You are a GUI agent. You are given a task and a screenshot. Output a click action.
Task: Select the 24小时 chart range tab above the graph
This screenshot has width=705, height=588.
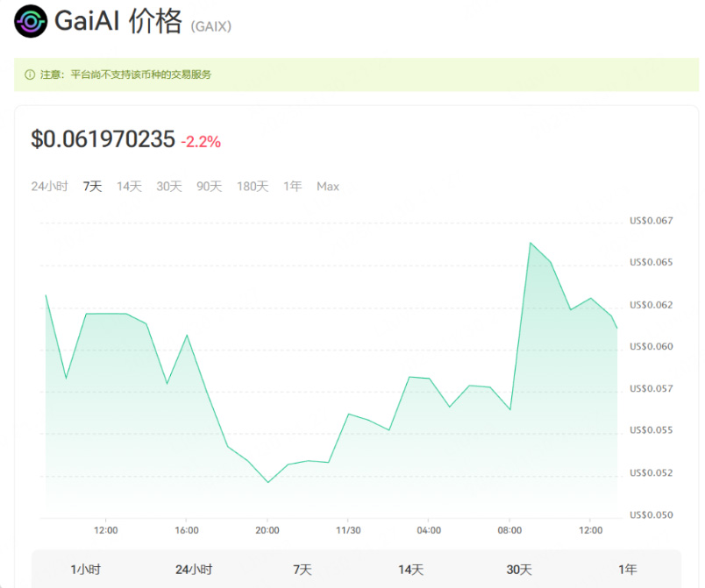[49, 187]
